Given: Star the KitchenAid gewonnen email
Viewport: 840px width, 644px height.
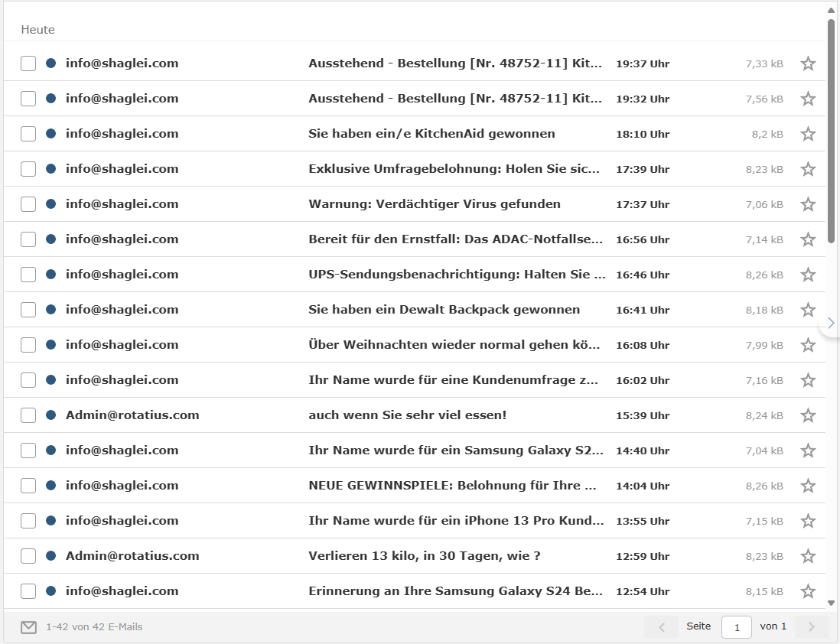Looking at the screenshot, I should pos(808,134).
